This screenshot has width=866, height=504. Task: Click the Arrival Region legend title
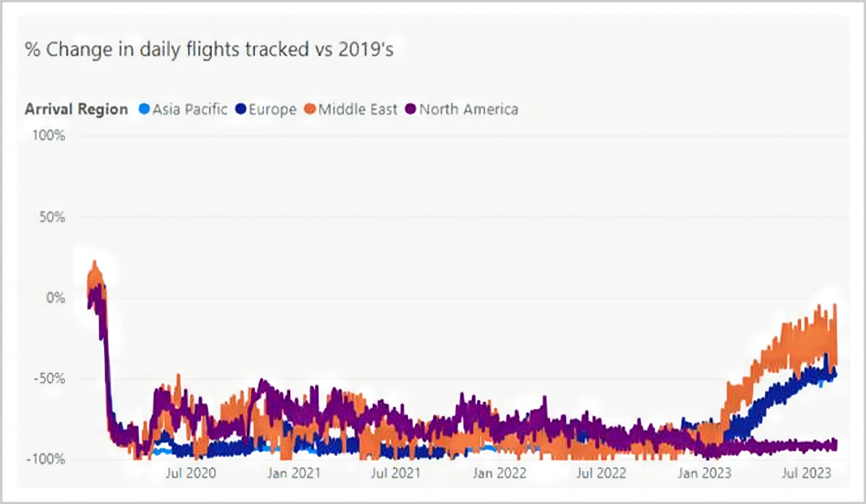click(76, 109)
